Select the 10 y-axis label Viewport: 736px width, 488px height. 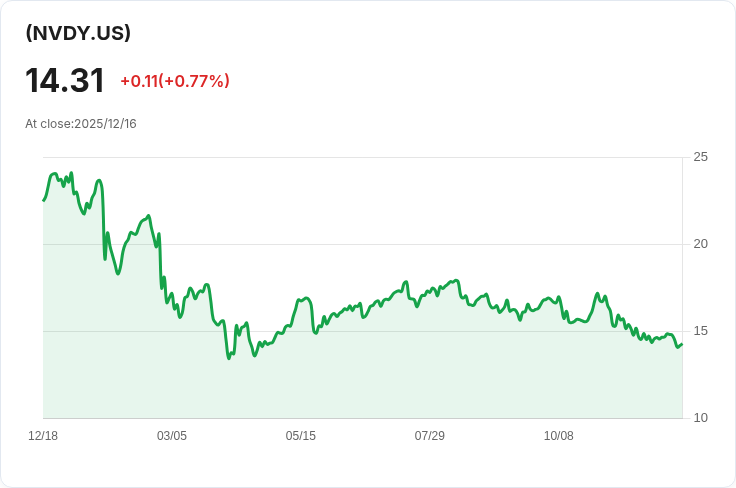(x=700, y=418)
